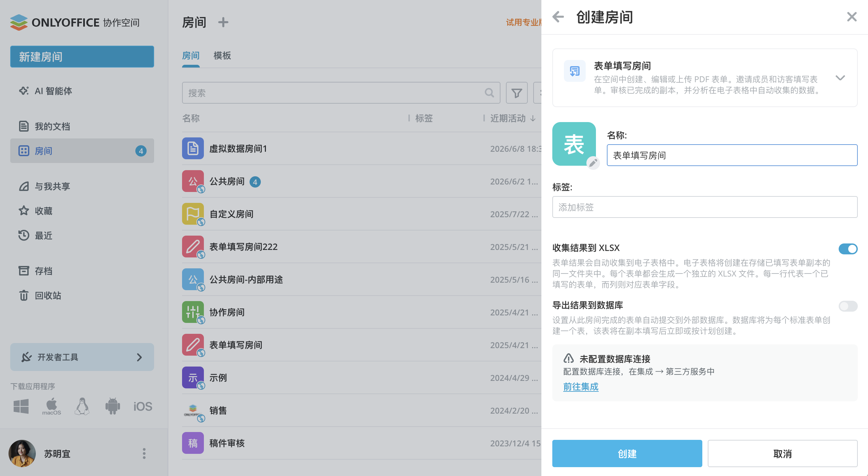This screenshot has height=476, width=868.
Task: Open 最近 history icon
Action: point(24,235)
